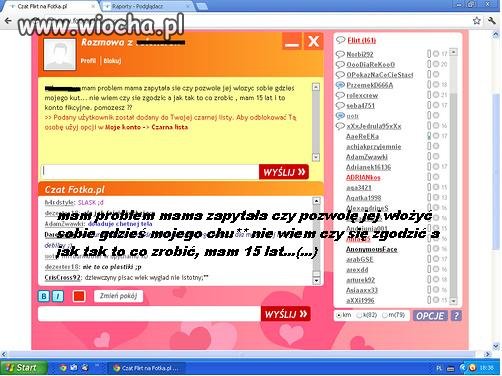Screen dimensions: 502x376
Task: Open chat bubble icon beside seba4751
Action: click(x=340, y=106)
